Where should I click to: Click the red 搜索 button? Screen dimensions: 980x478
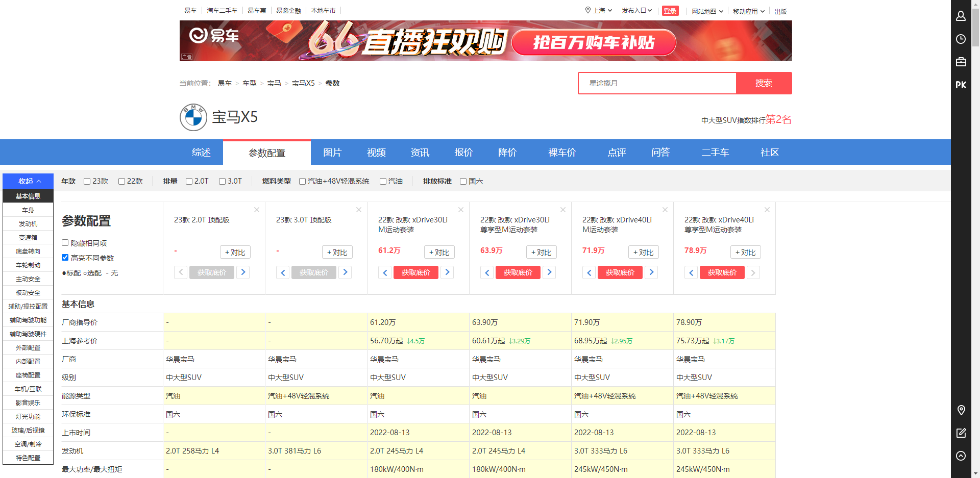(764, 83)
